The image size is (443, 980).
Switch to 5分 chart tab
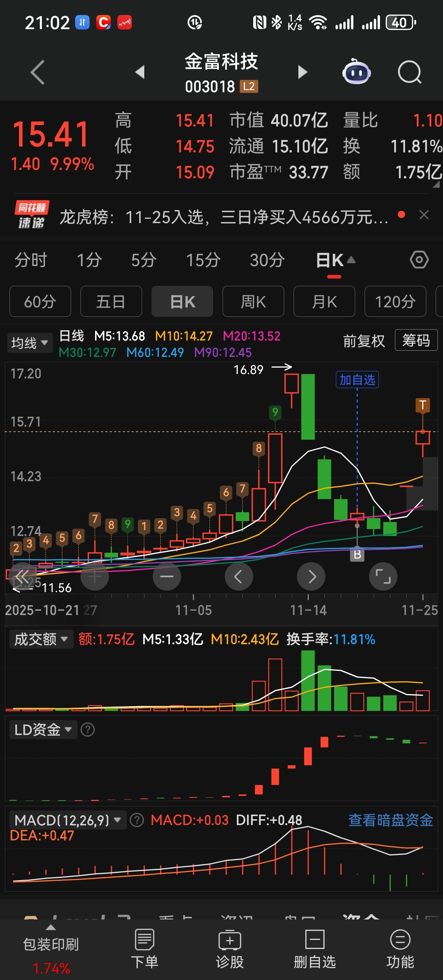(x=144, y=260)
